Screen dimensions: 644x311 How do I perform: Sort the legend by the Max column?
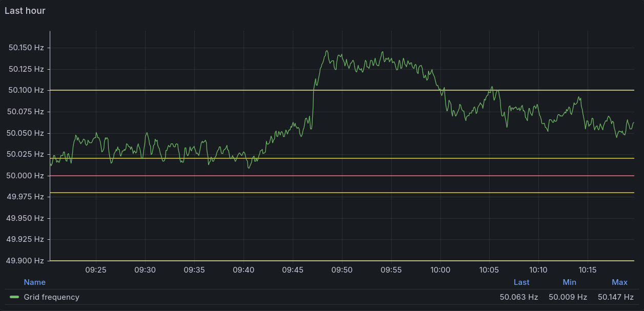click(619, 282)
